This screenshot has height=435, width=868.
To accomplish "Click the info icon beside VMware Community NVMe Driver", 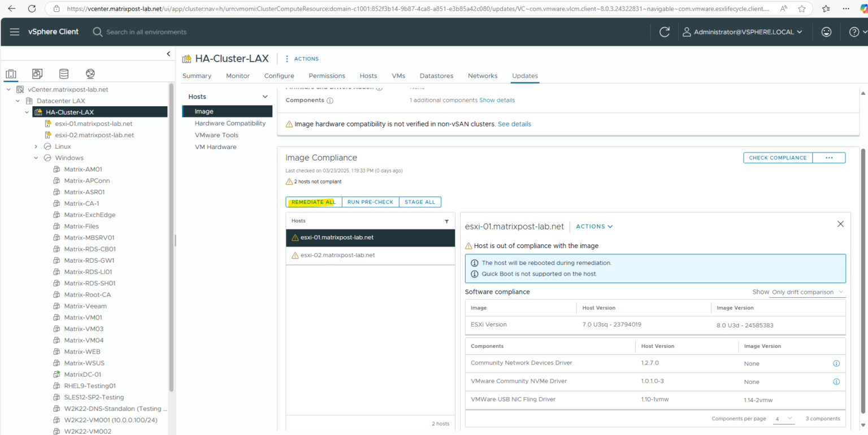I will (836, 381).
